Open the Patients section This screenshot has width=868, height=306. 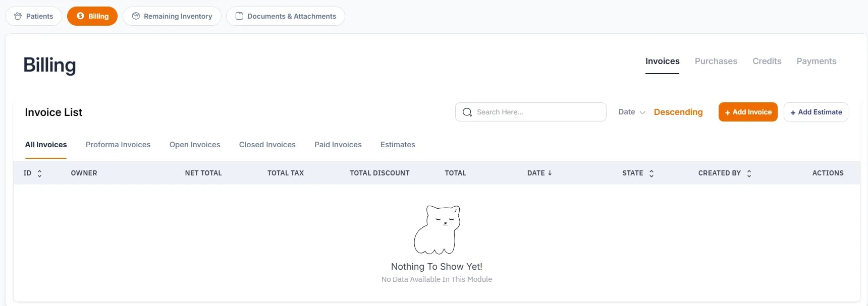[x=33, y=16]
